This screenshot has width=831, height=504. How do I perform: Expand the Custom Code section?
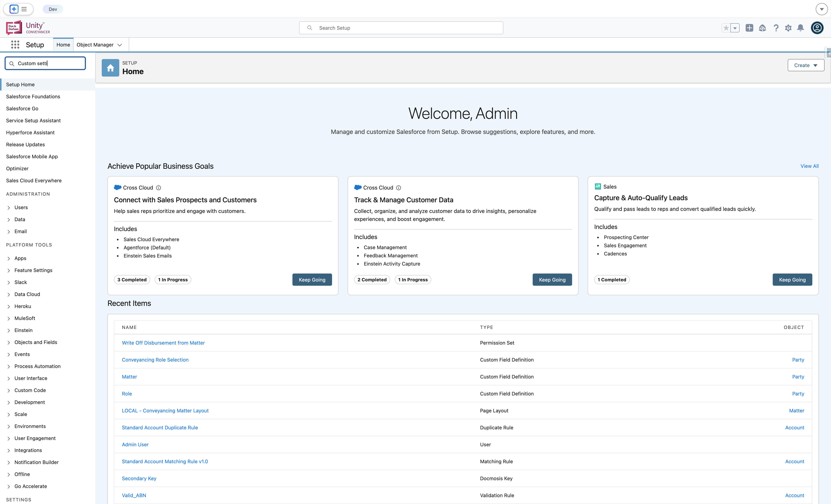pos(9,390)
